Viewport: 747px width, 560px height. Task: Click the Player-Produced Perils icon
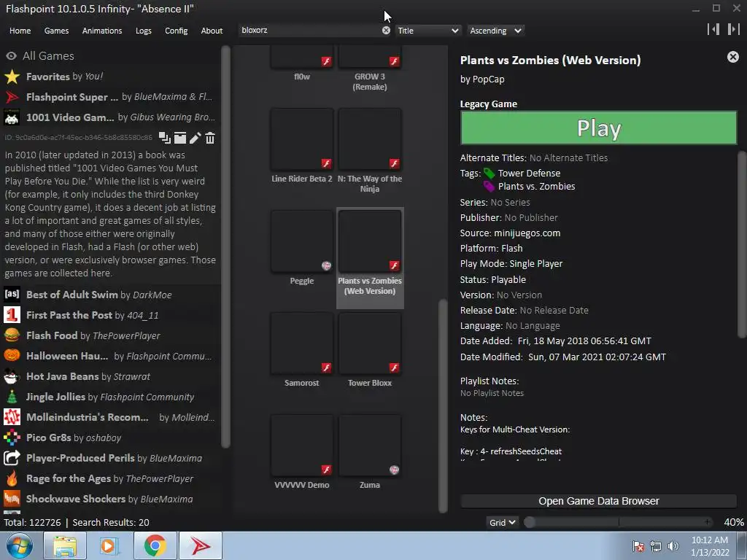pyautogui.click(x=12, y=458)
